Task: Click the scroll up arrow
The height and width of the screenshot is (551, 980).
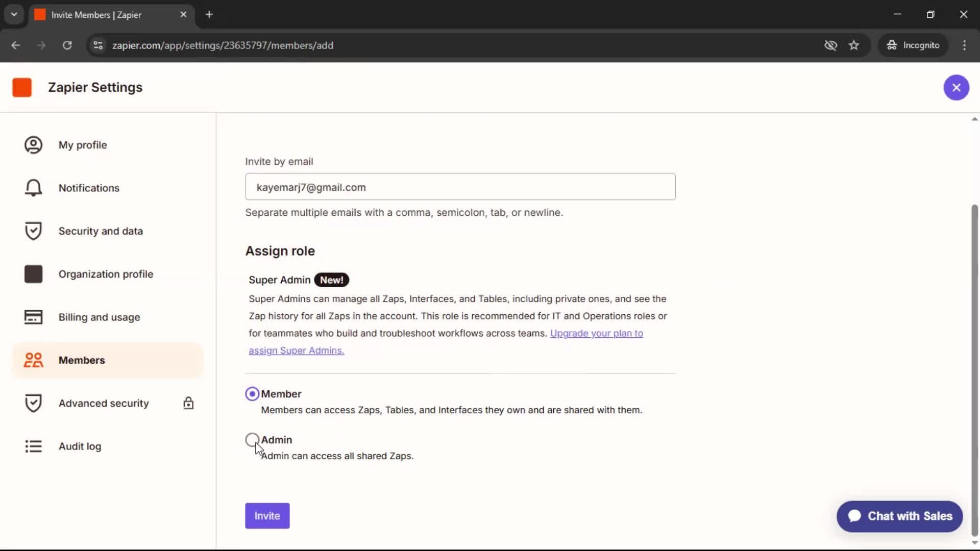Action: (974, 119)
